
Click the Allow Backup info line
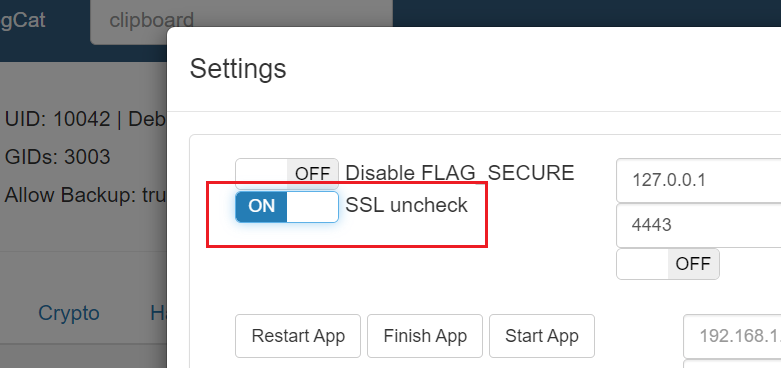click(85, 195)
